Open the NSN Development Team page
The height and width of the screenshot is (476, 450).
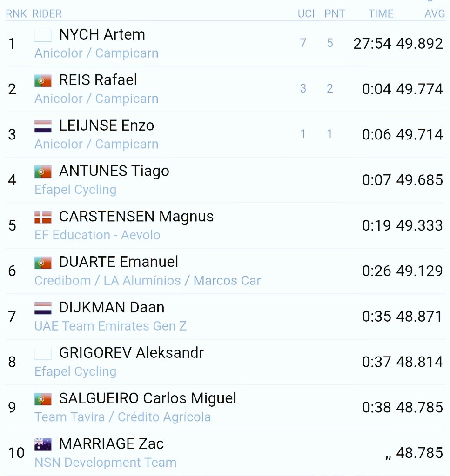pyautogui.click(x=105, y=463)
